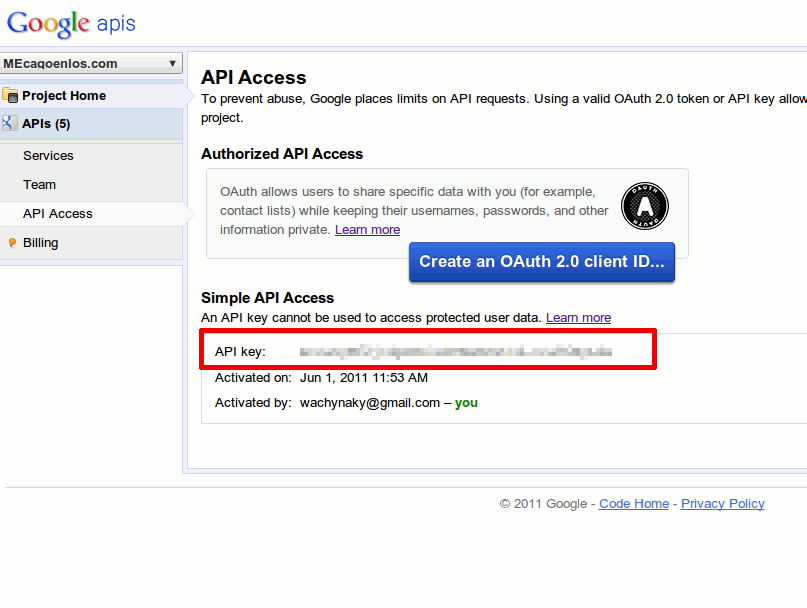Select Services in the sidebar
The width and height of the screenshot is (807, 608).
coord(48,155)
